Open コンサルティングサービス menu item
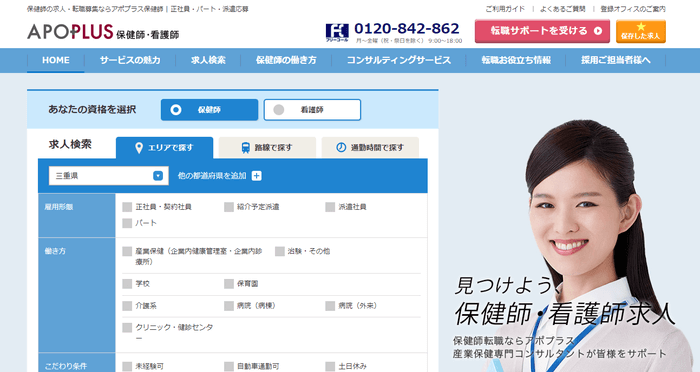Image resolution: width=700 pixels, height=372 pixels. pyautogui.click(x=399, y=60)
